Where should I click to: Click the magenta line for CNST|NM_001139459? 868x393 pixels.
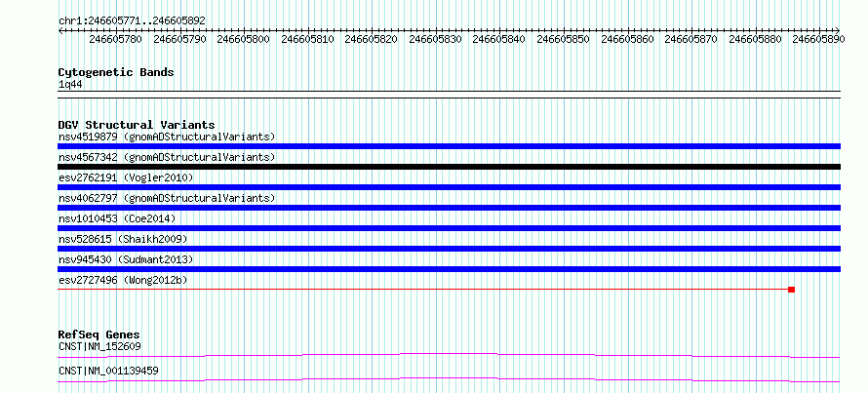(x=449, y=379)
